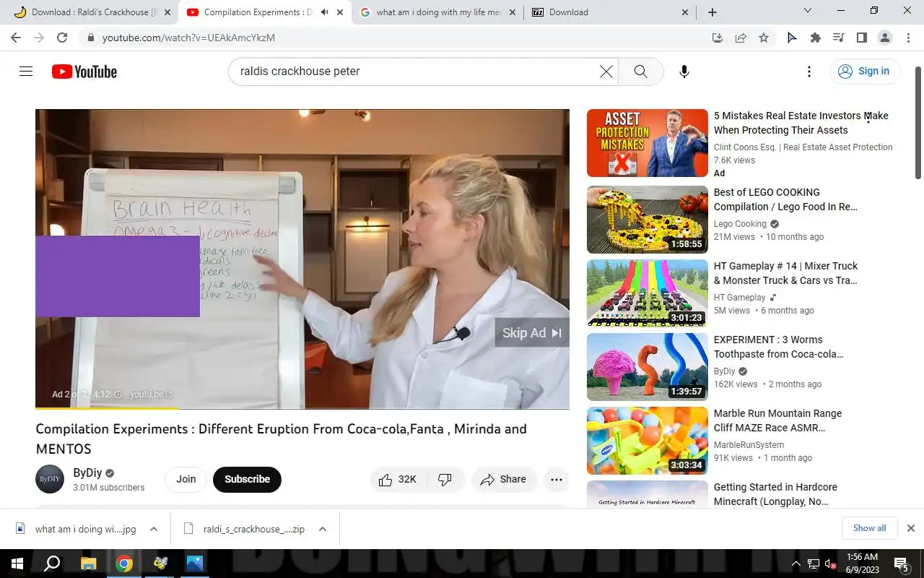924x578 pixels.
Task: Start voice search with microphone
Action: tap(684, 72)
